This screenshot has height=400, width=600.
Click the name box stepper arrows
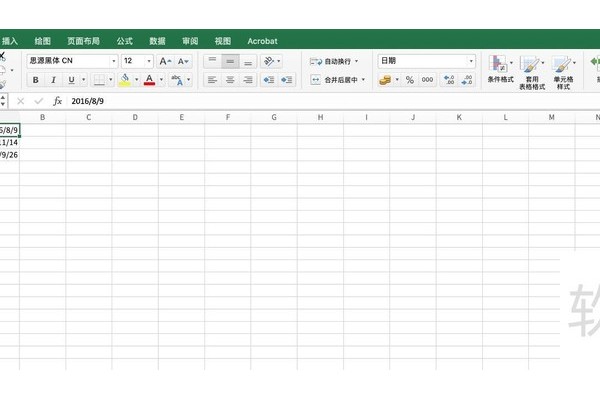click(3, 101)
